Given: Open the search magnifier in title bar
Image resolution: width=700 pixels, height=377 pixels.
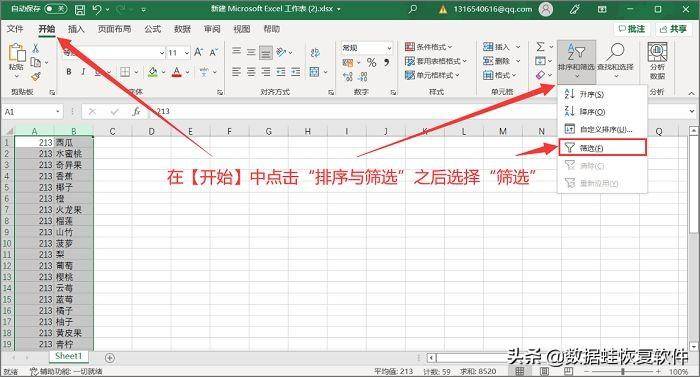Looking at the screenshot, I should 413,9.
